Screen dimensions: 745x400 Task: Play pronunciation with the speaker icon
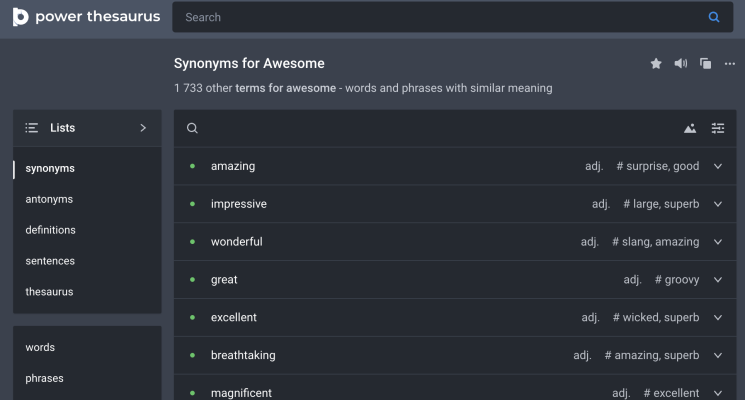681,64
